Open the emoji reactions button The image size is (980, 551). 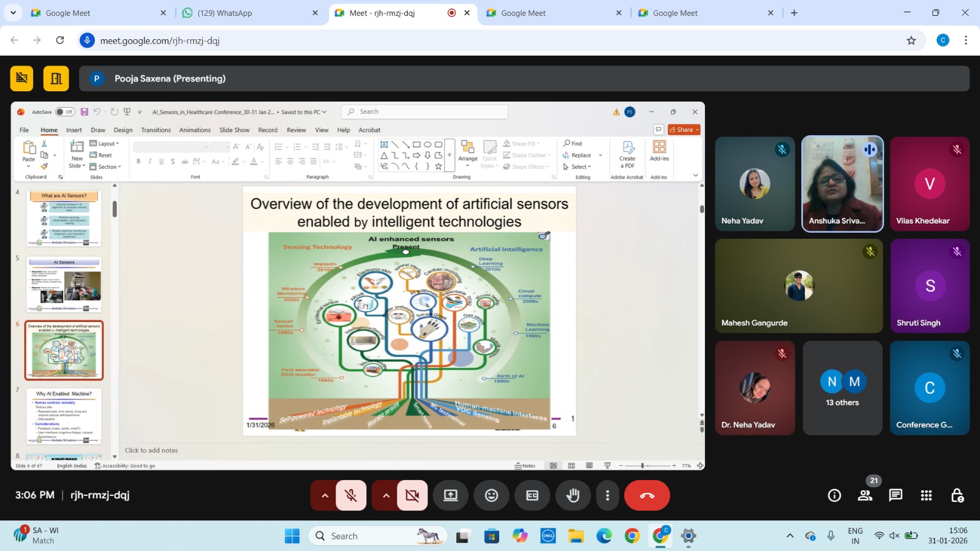click(x=491, y=495)
